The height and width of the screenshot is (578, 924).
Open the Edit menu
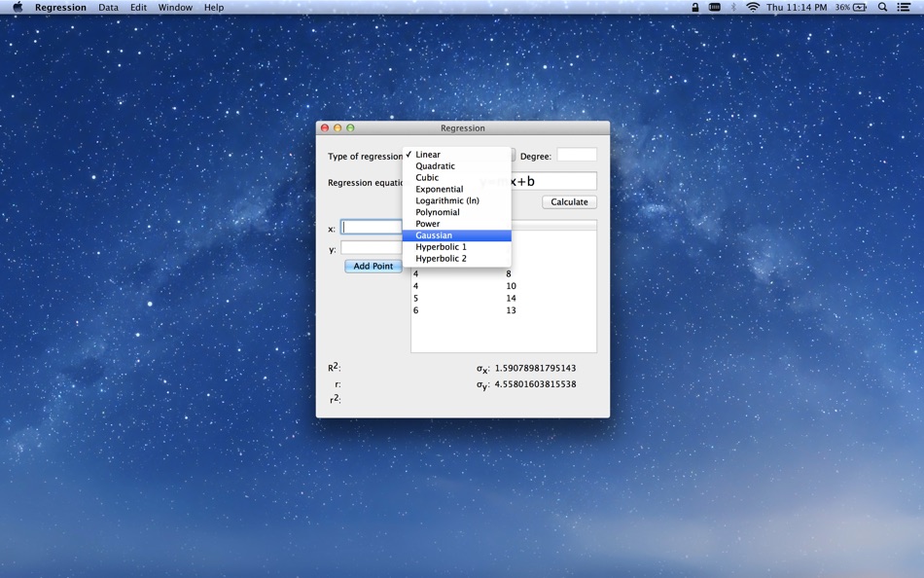[138, 7]
